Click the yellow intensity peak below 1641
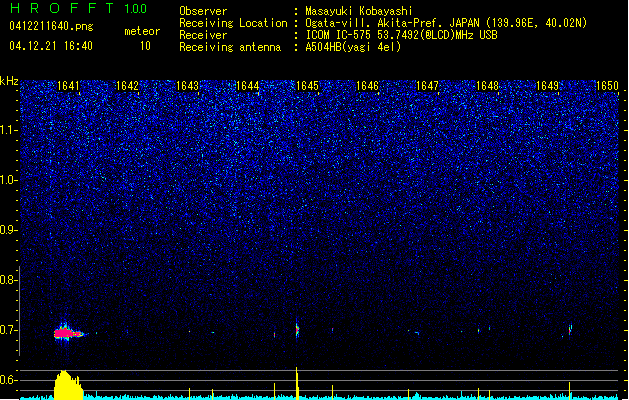This screenshot has width=629, height=400. [x=68, y=385]
